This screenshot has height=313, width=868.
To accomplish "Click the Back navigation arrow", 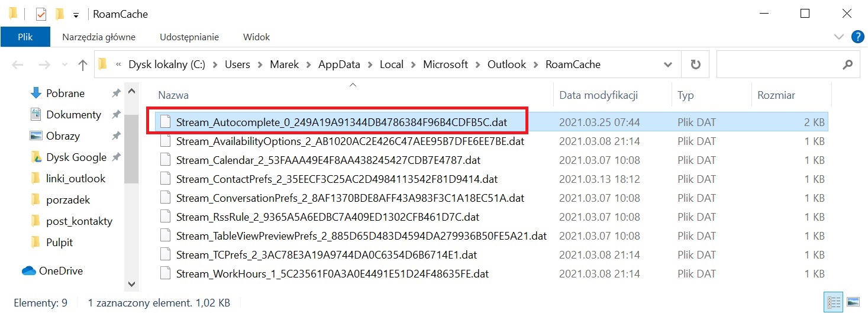I will point(18,65).
